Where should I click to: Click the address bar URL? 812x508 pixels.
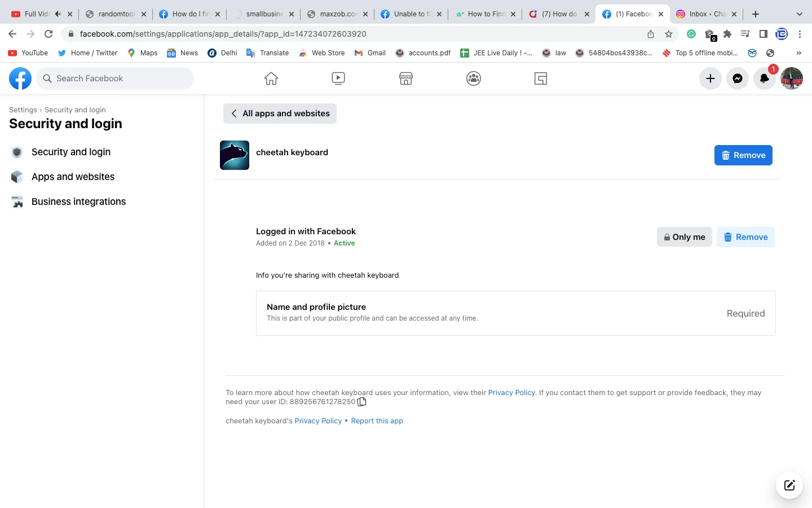pyautogui.click(x=223, y=34)
